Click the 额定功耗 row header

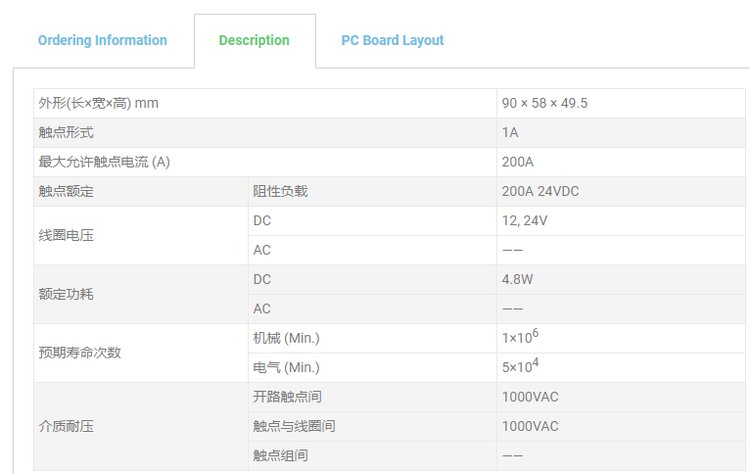(66, 294)
